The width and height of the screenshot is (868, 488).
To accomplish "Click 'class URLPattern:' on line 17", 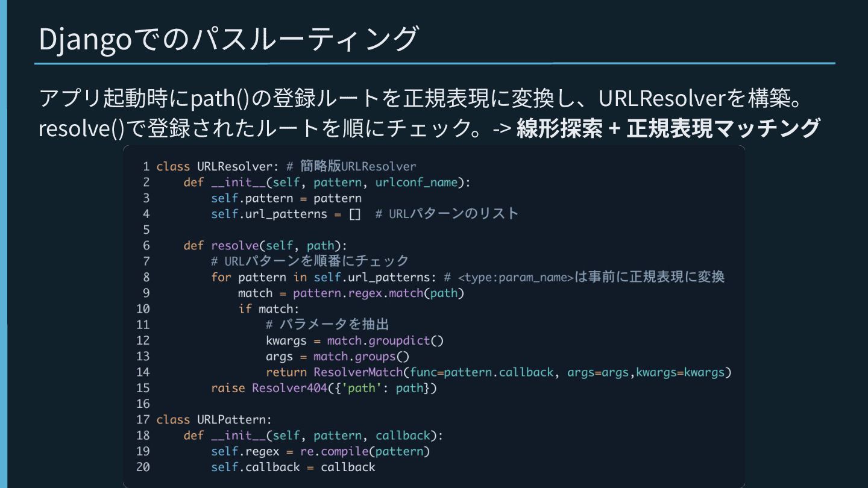I will pyautogui.click(x=214, y=419).
